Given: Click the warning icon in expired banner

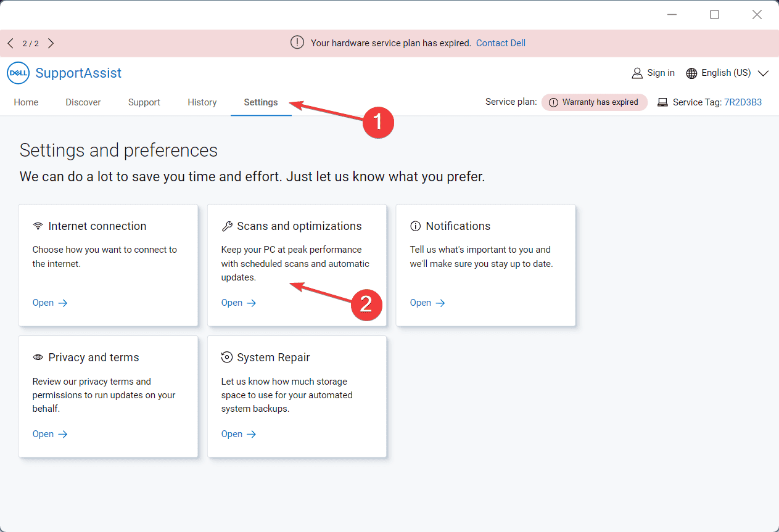Looking at the screenshot, I should click(x=297, y=43).
